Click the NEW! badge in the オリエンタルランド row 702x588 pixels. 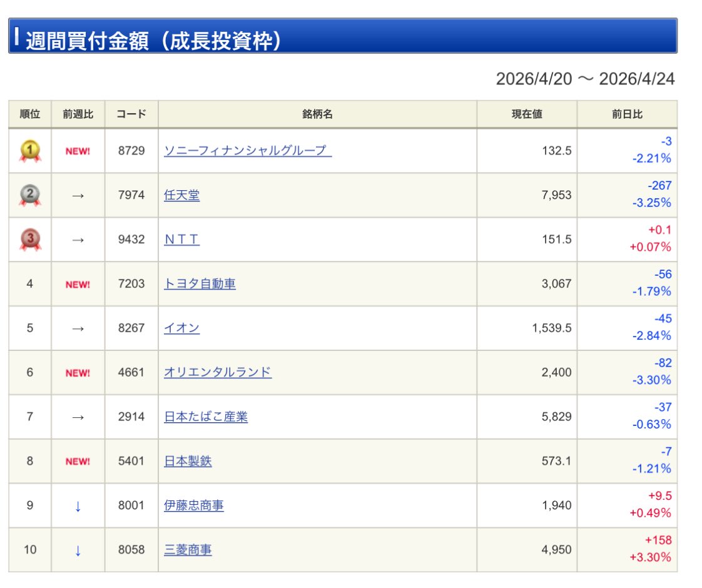click(x=78, y=373)
